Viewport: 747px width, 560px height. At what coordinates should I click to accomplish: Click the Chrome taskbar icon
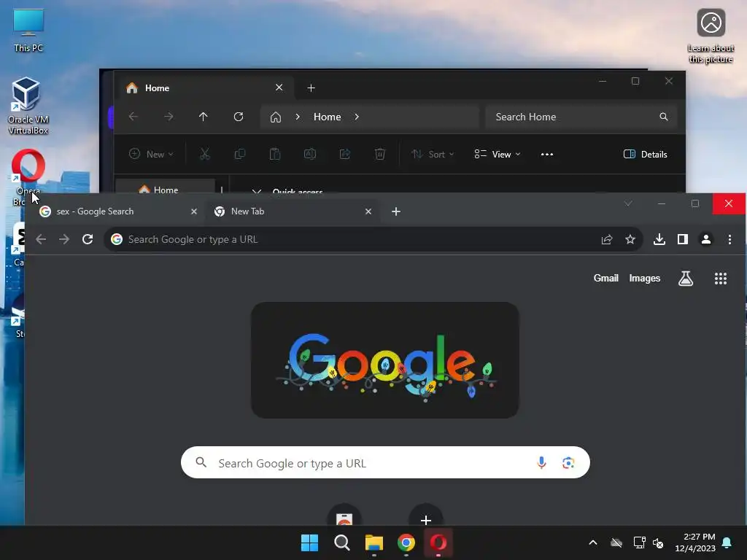point(406,542)
